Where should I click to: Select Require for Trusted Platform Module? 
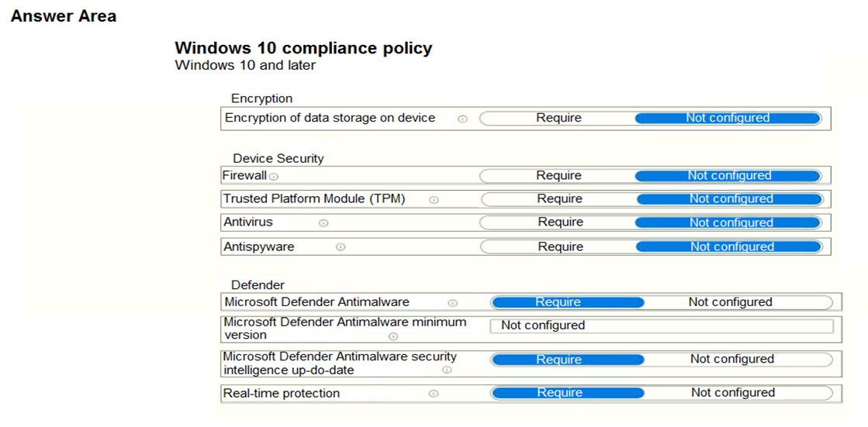coord(559,199)
